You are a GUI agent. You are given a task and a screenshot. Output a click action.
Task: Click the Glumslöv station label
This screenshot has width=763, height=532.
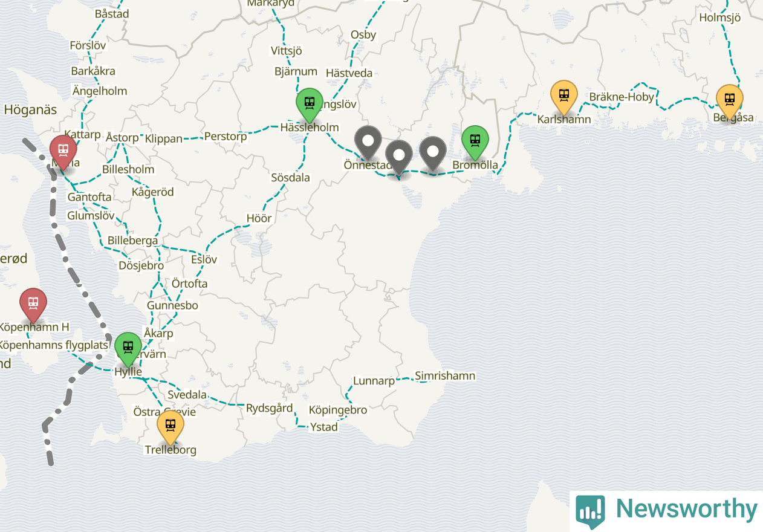pyautogui.click(x=91, y=216)
